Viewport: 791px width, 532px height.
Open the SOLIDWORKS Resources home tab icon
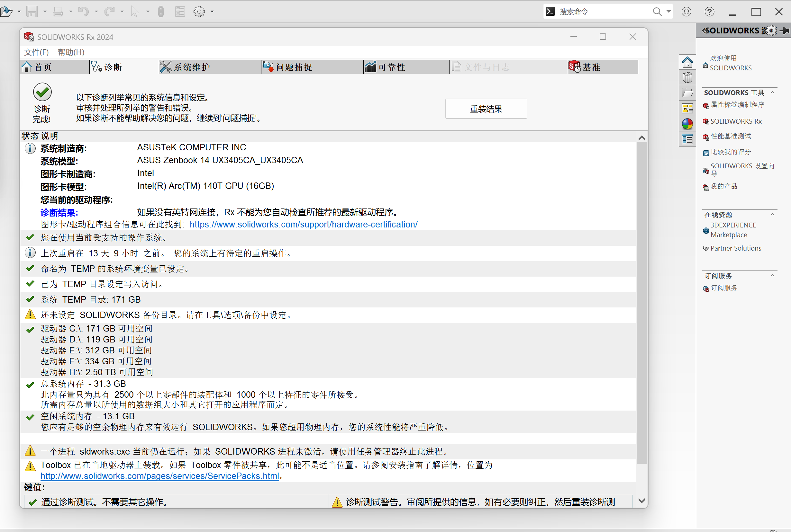click(x=687, y=62)
